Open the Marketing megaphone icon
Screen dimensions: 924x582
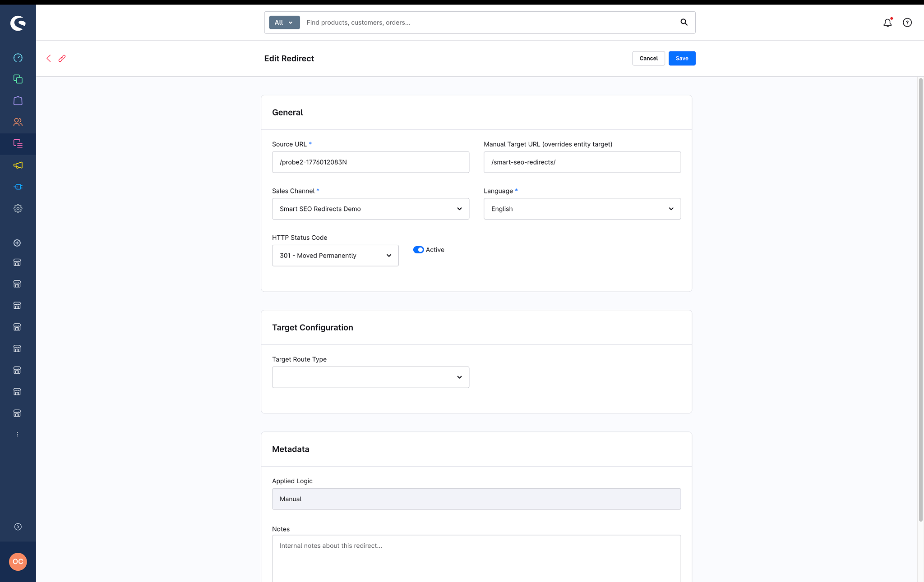click(18, 165)
